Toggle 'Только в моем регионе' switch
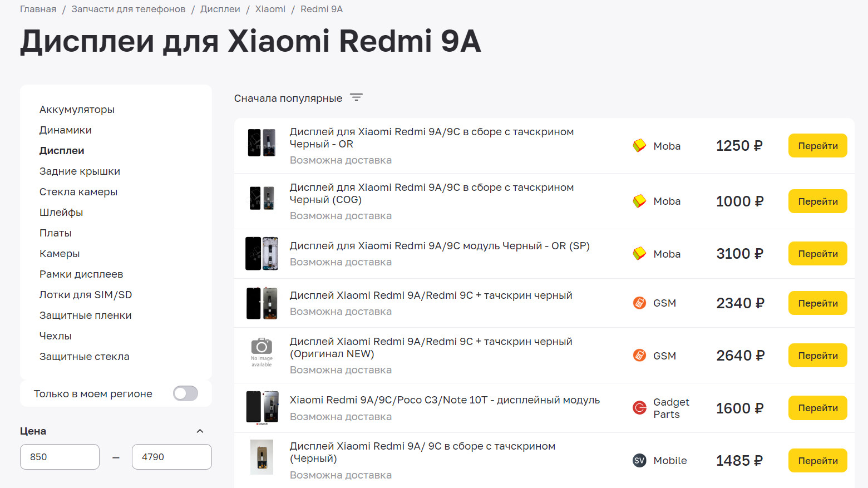 tap(185, 393)
